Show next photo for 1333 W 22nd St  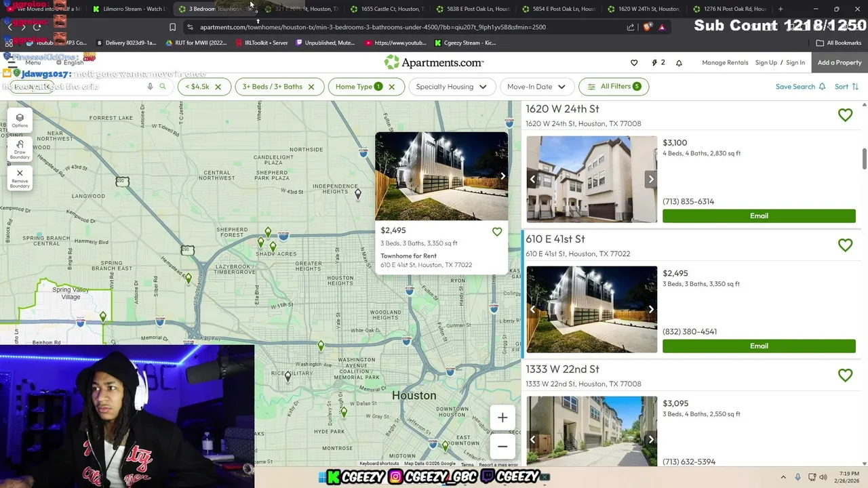coord(651,439)
